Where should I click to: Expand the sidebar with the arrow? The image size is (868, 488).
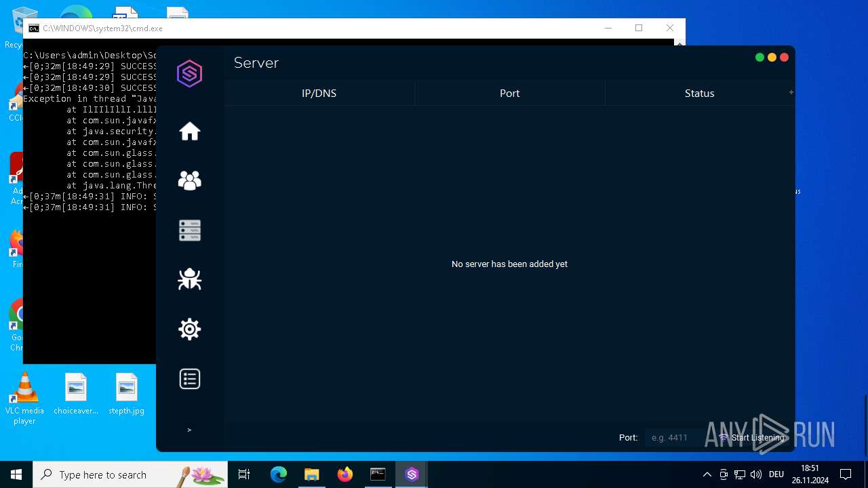pyautogui.click(x=189, y=430)
